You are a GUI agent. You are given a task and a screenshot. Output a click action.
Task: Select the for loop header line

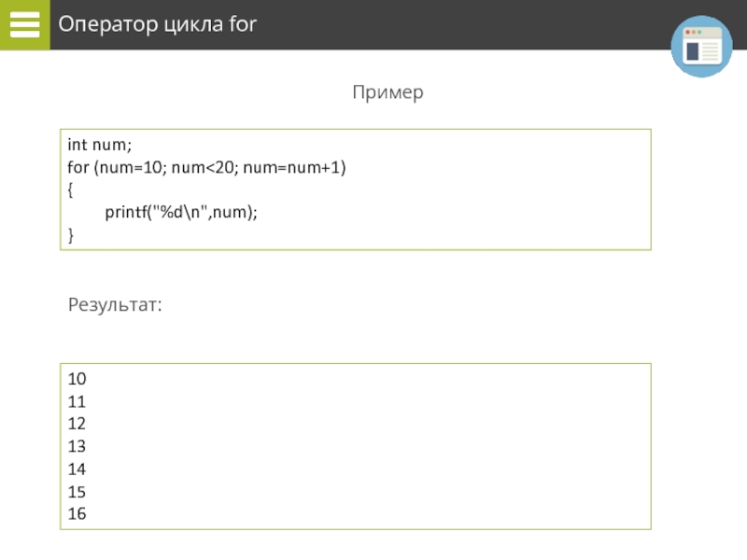(x=206, y=167)
